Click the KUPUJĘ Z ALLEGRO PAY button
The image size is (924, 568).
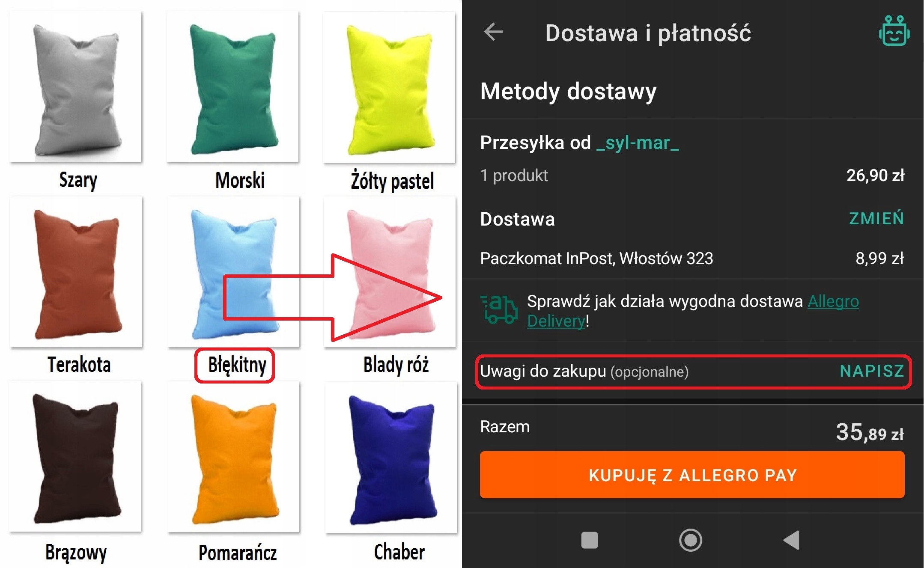point(692,475)
